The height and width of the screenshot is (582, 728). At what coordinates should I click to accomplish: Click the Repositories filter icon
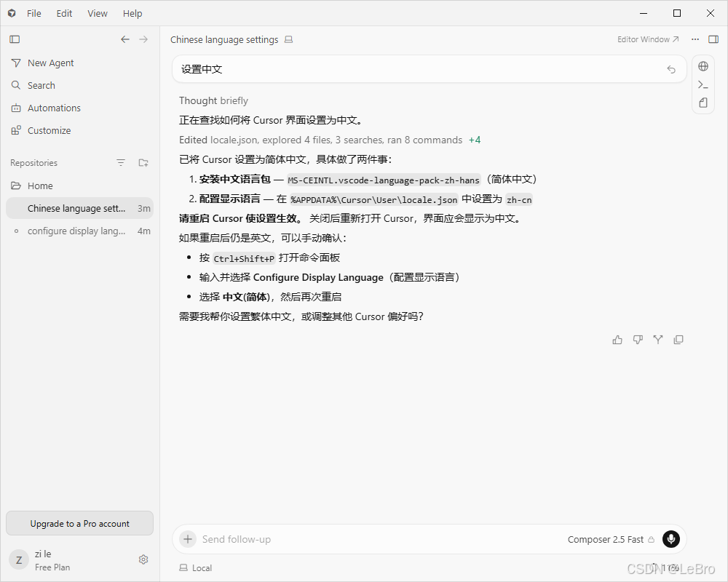click(121, 163)
